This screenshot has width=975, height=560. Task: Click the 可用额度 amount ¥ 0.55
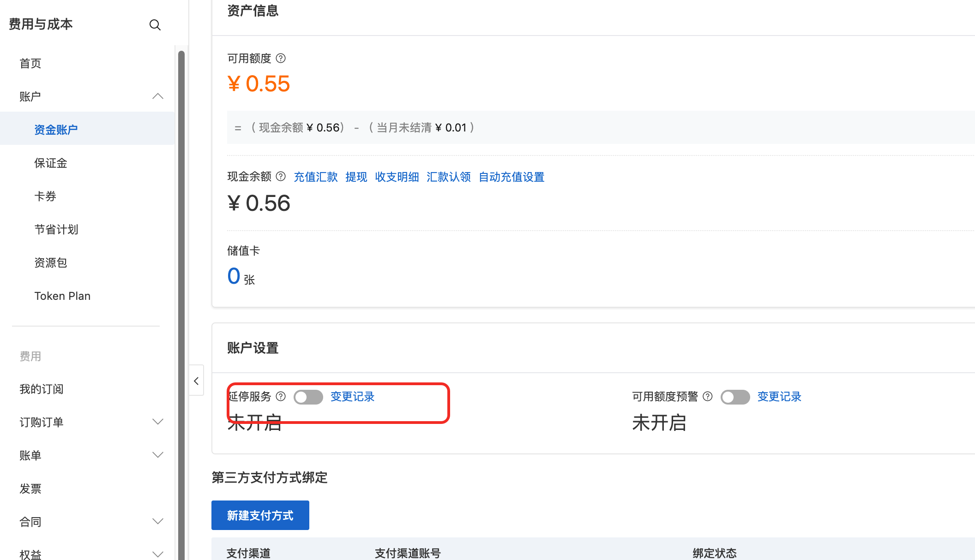[x=259, y=84]
